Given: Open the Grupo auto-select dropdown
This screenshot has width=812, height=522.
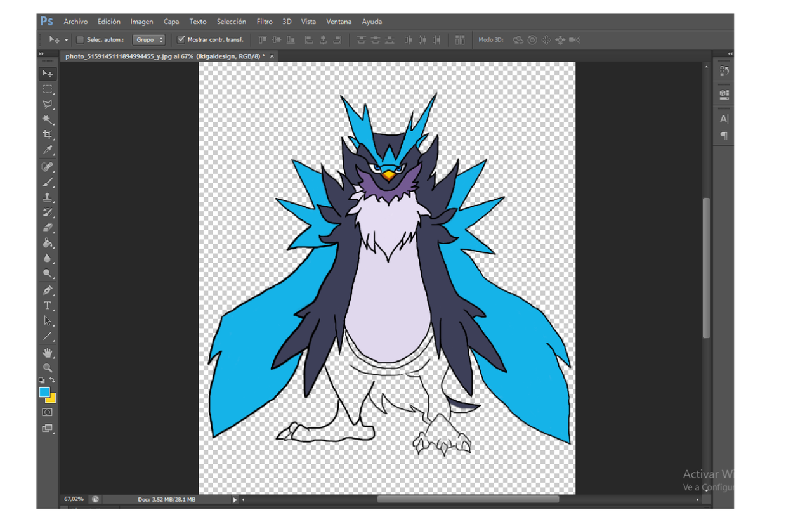Looking at the screenshot, I should point(149,39).
